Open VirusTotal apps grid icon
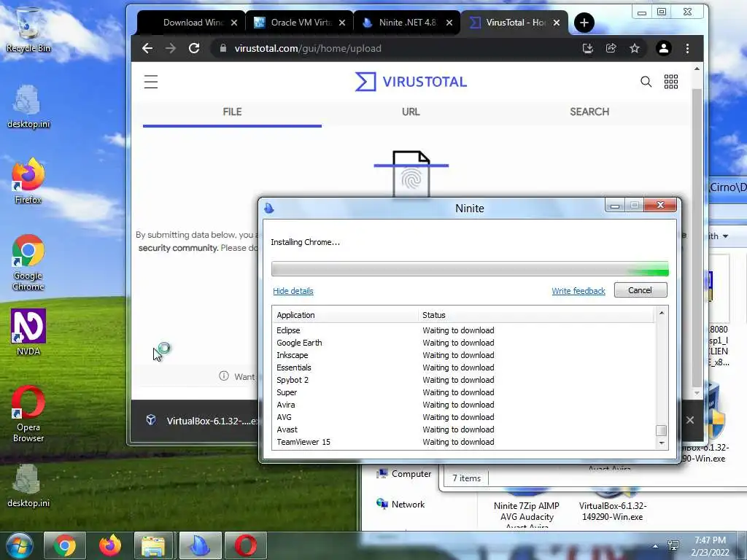The image size is (747, 560). [671, 82]
